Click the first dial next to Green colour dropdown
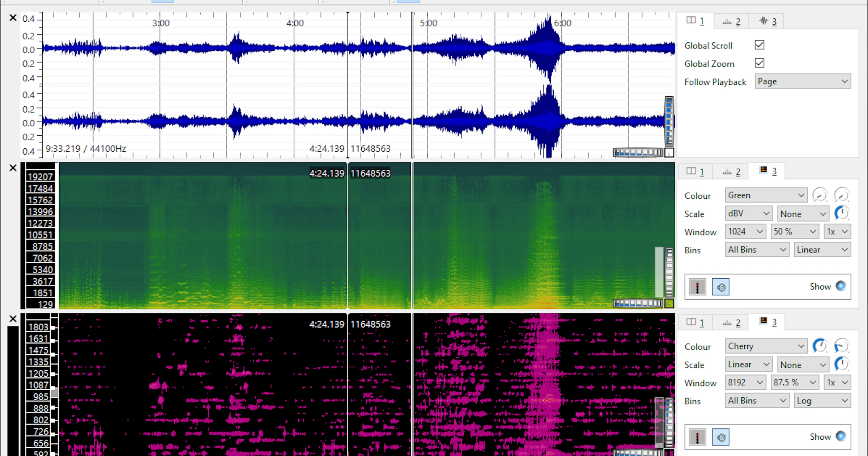Image resolution: width=868 pixels, height=456 pixels. 820,195
